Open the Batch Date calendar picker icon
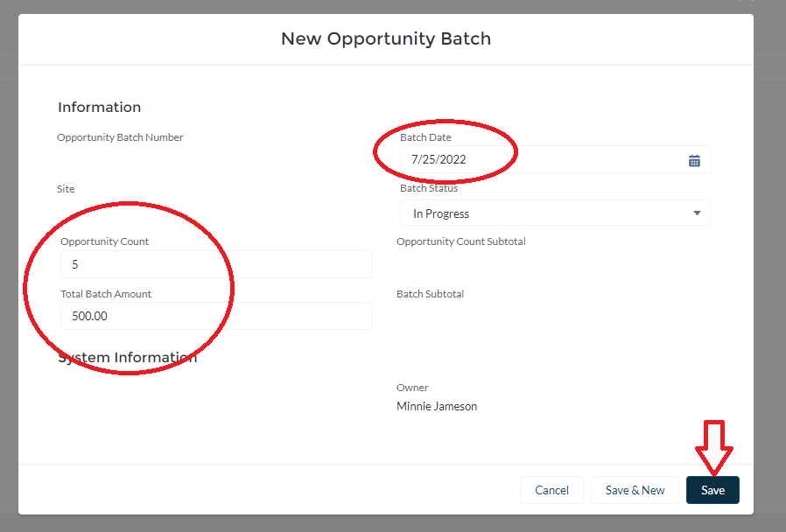The height and width of the screenshot is (532, 786). point(694,160)
